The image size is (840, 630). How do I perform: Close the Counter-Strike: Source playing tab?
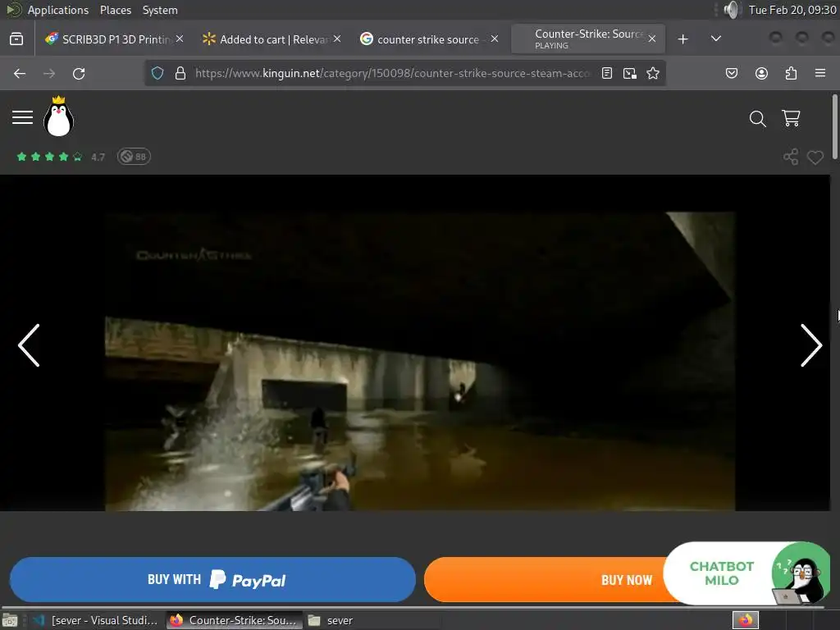(652, 39)
